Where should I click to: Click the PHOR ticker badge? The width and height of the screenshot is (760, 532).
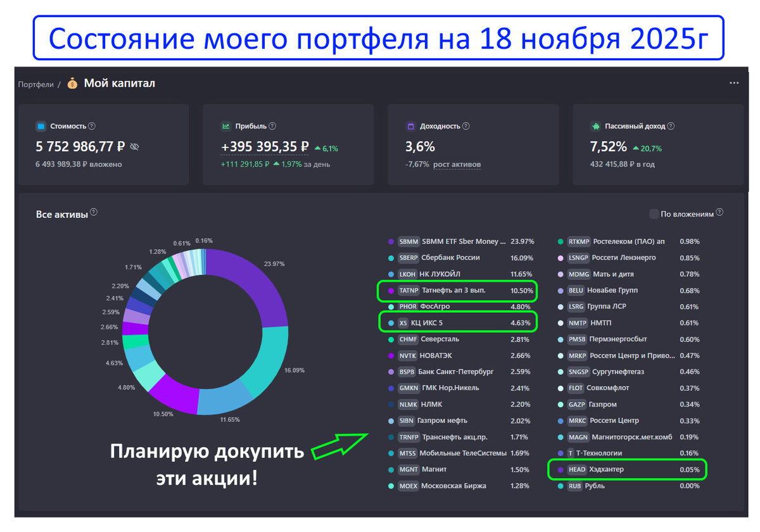click(x=408, y=307)
